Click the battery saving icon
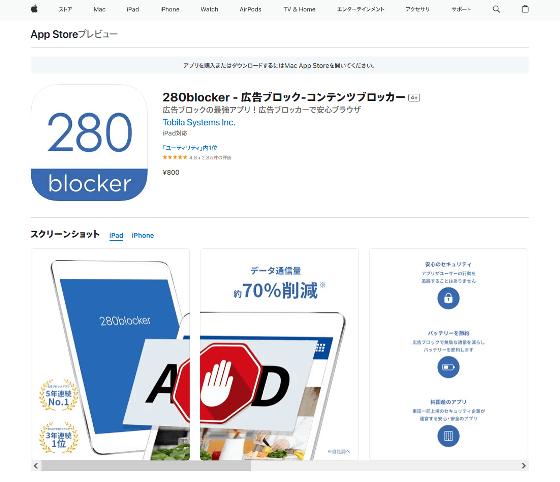This screenshot has width=560, height=482. click(x=448, y=367)
